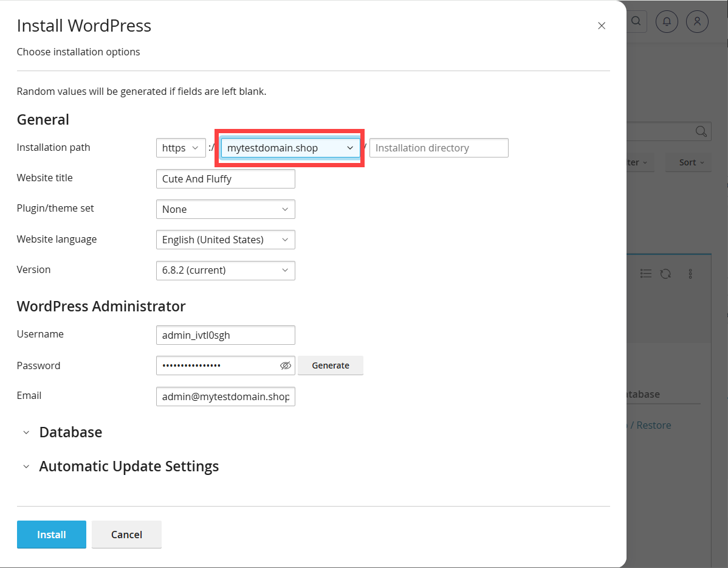Open the Website language dropdown
The height and width of the screenshot is (568, 728).
(225, 240)
